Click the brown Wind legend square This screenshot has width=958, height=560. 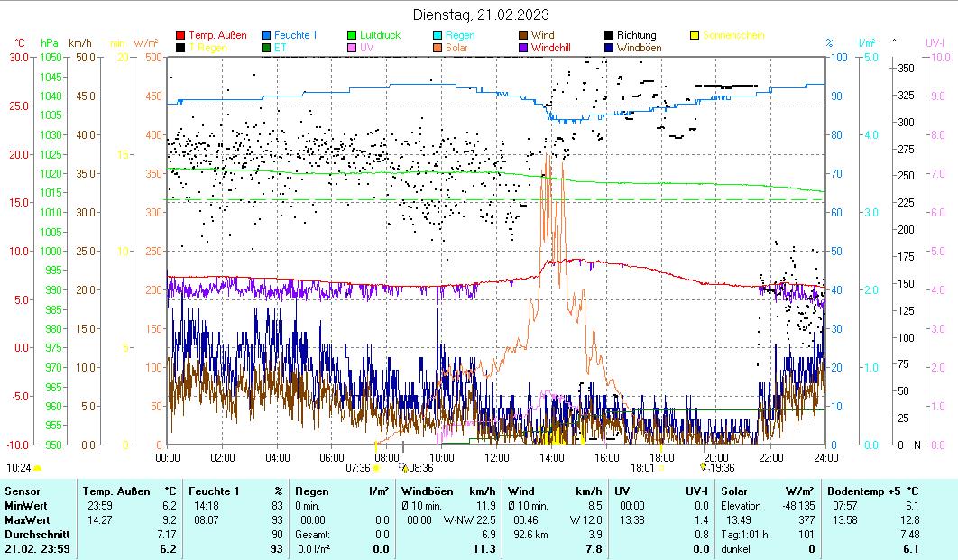pos(523,35)
